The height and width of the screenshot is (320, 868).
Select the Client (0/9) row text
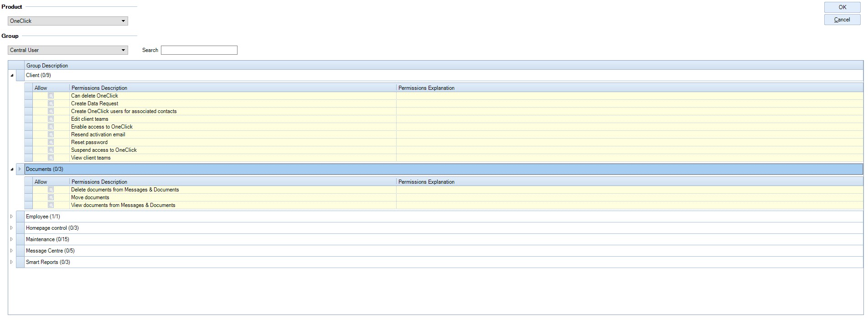click(x=38, y=75)
